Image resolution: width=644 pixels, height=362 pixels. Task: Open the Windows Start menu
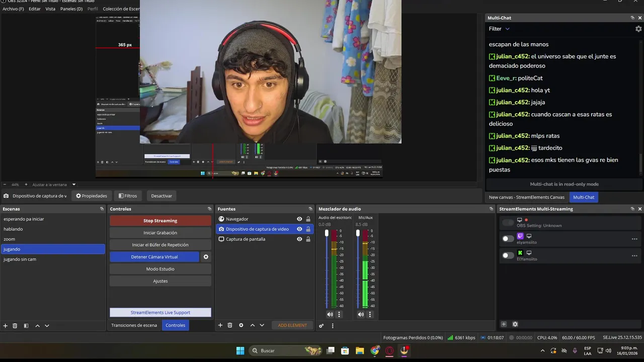point(240,350)
